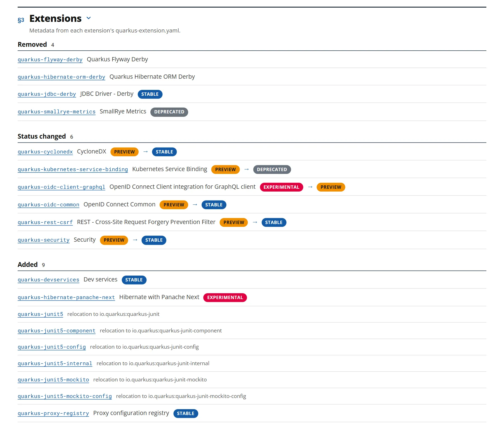Open the quarkus-junit5-config link
Image resolution: width=504 pixels, height=424 pixels.
coord(52,347)
